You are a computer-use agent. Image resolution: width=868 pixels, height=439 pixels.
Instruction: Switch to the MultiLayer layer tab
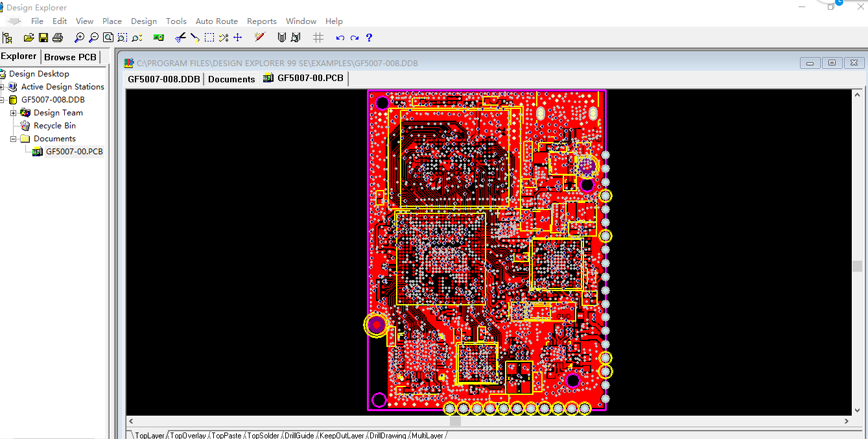click(x=427, y=435)
